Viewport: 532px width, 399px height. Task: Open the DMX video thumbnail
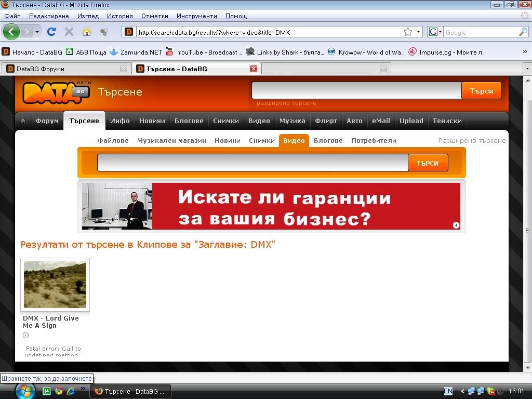(x=55, y=284)
